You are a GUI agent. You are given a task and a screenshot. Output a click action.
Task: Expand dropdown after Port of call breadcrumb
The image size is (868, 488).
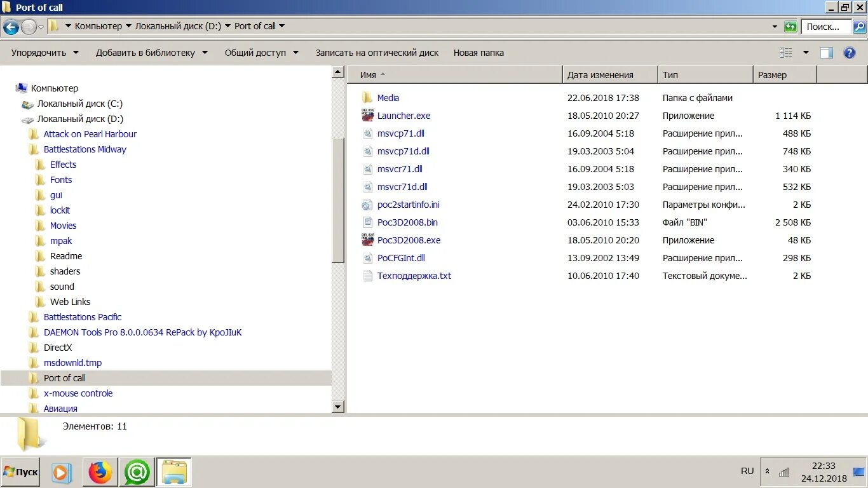[281, 26]
